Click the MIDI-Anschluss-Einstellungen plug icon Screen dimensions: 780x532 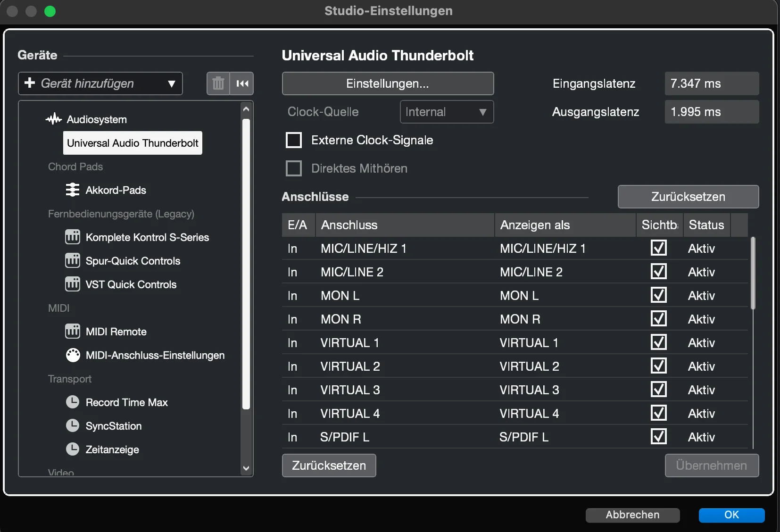tap(73, 355)
